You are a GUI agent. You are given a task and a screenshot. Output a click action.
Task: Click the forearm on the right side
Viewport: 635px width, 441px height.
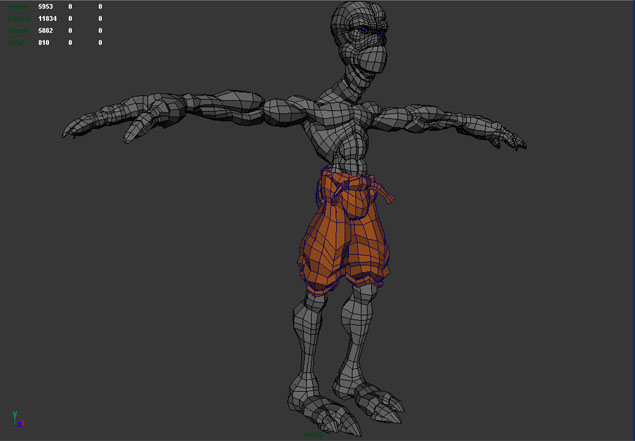point(440,118)
